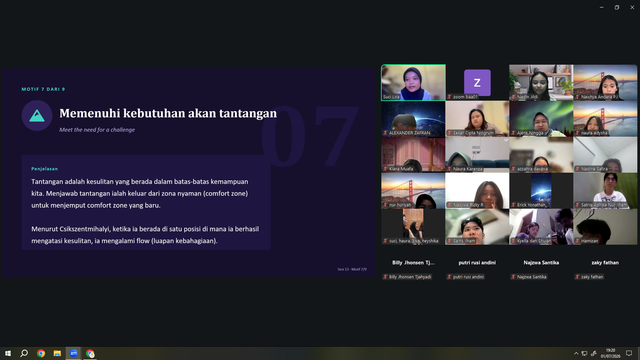Click muted mic icon on Hamizan's tile
Screen dimensions: 640x360
pyautogui.click(x=577, y=241)
